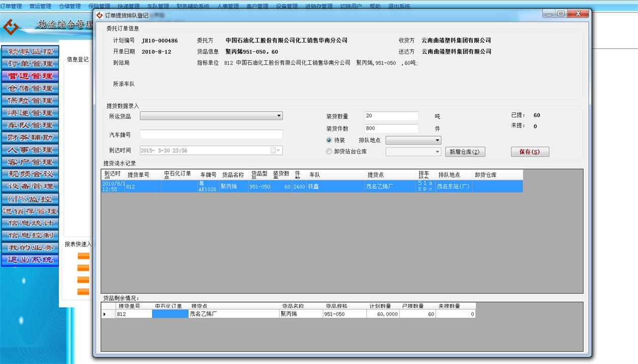Click the 新增仓库(Z) button
The image size is (638, 364).
[x=465, y=151]
